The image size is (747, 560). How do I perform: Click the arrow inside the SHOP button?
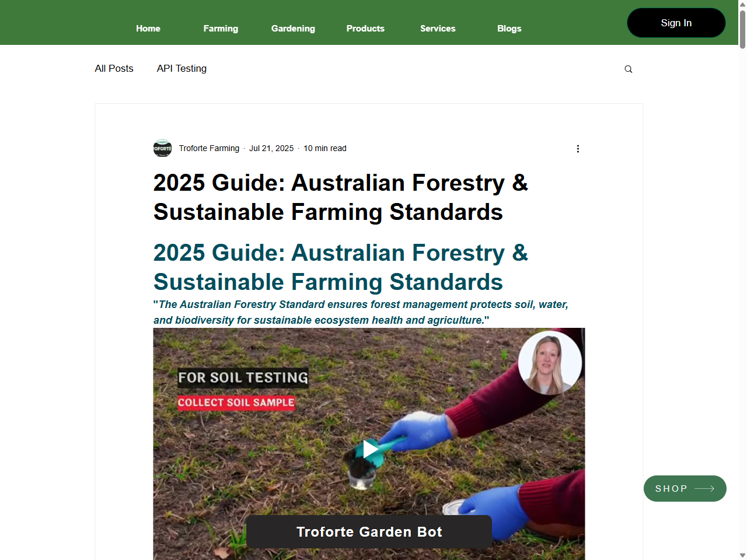coord(704,488)
